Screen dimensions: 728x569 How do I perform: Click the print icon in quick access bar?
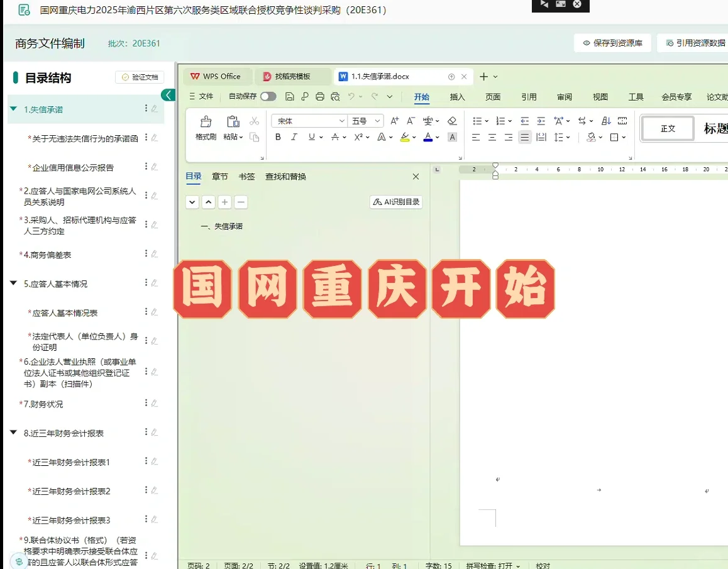point(320,96)
